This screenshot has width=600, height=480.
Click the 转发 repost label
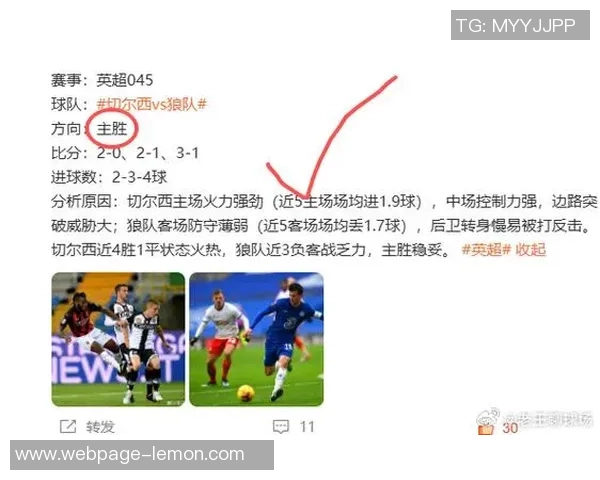[100, 426]
